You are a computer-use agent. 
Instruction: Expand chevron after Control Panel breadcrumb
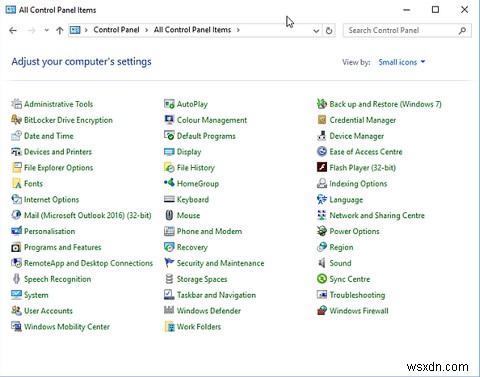click(146, 30)
